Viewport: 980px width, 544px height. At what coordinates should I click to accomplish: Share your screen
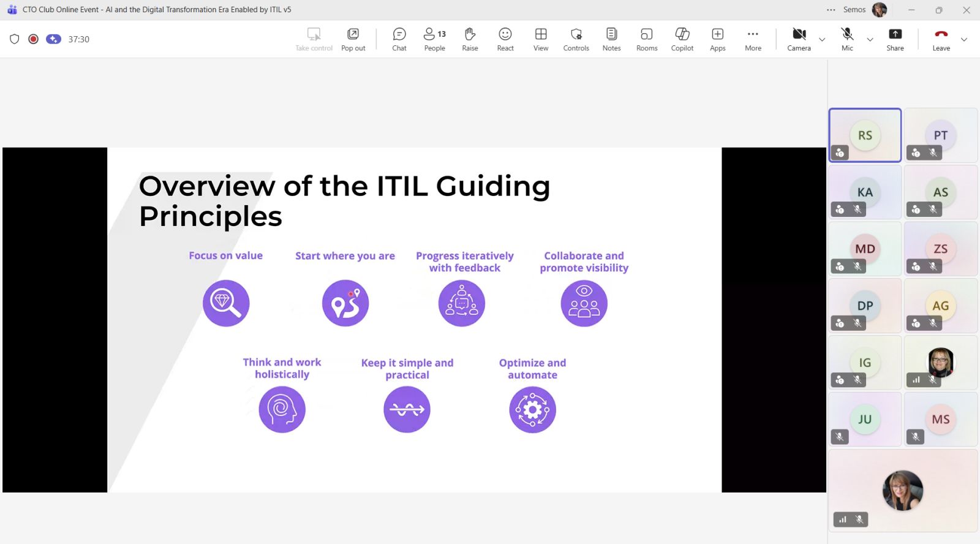tap(895, 39)
